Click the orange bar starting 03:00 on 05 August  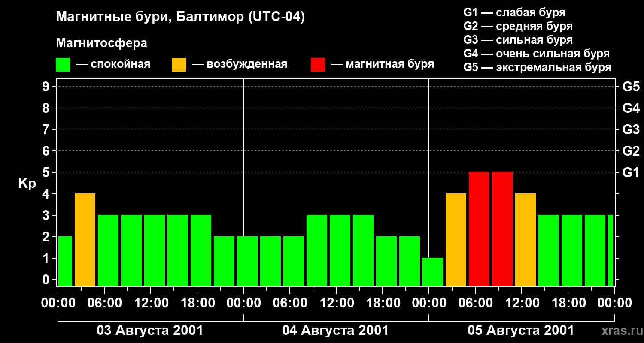click(x=456, y=240)
